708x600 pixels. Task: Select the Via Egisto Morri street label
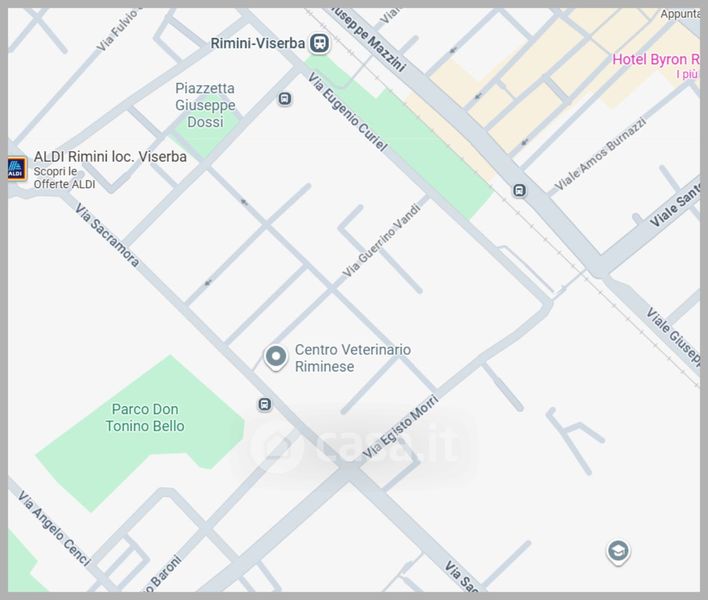click(400, 427)
